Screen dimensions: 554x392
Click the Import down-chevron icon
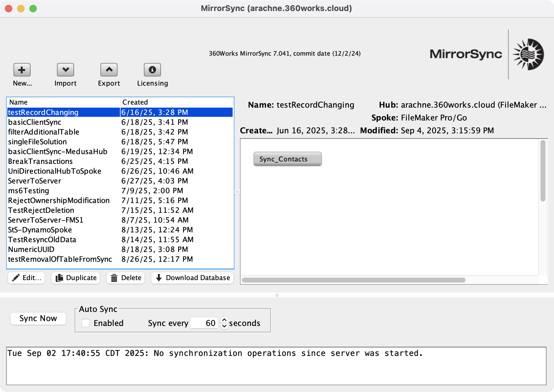tap(66, 70)
